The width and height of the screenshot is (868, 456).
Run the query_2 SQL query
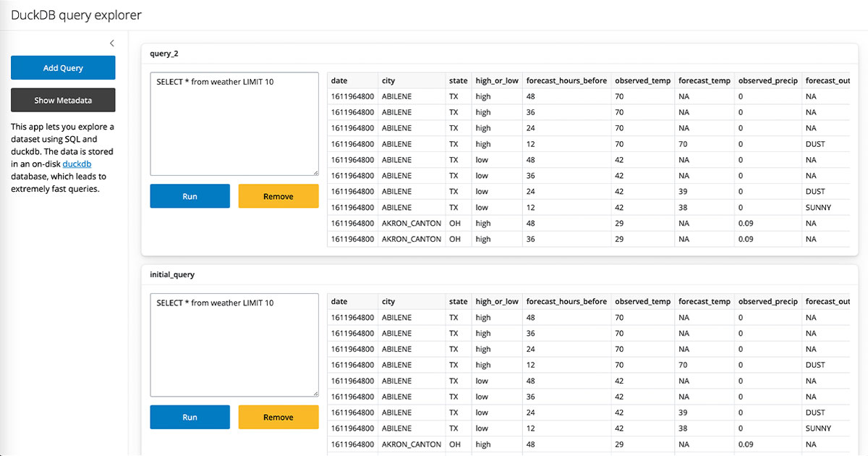(190, 196)
